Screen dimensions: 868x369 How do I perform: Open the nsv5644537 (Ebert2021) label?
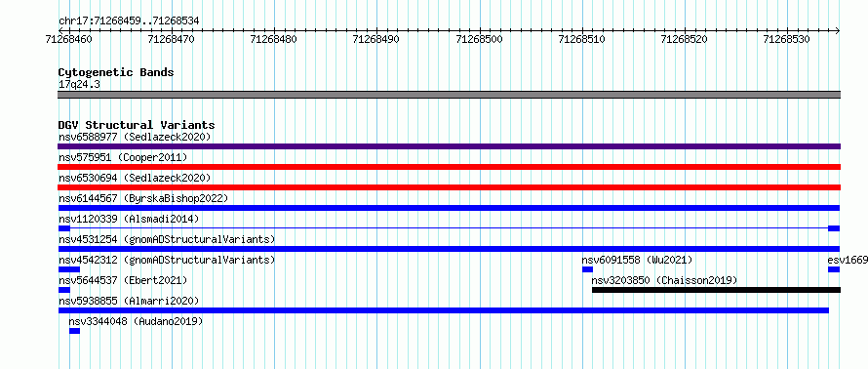point(123,280)
